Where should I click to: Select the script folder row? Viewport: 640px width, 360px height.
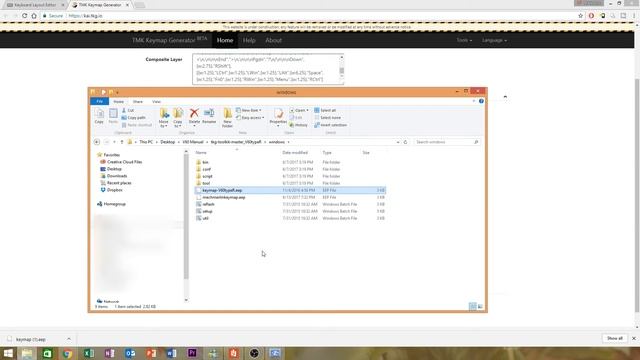[x=290, y=176]
